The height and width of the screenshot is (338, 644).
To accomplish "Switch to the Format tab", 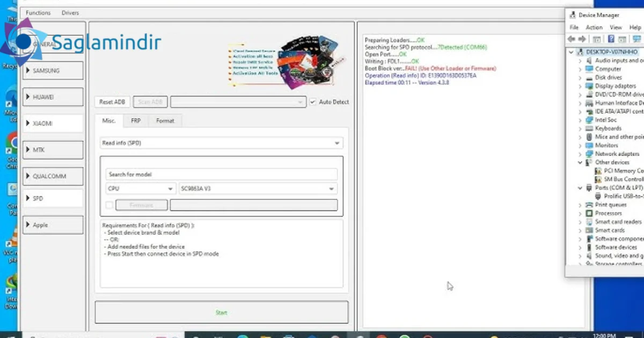I will (165, 121).
